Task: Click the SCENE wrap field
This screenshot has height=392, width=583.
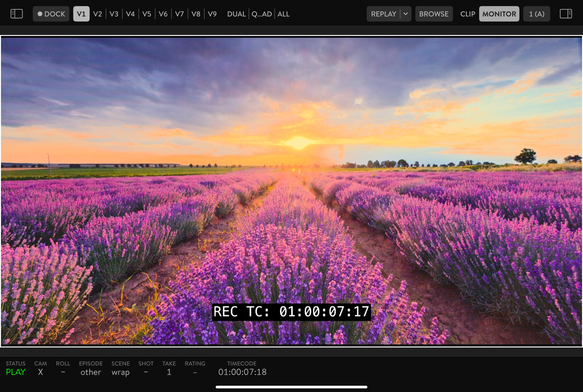Action: (x=120, y=372)
